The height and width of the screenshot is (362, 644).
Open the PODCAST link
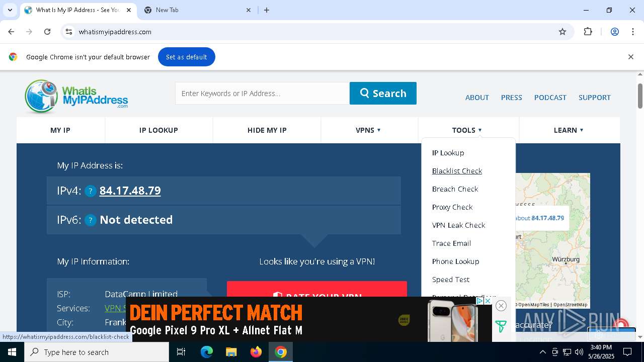(x=550, y=98)
